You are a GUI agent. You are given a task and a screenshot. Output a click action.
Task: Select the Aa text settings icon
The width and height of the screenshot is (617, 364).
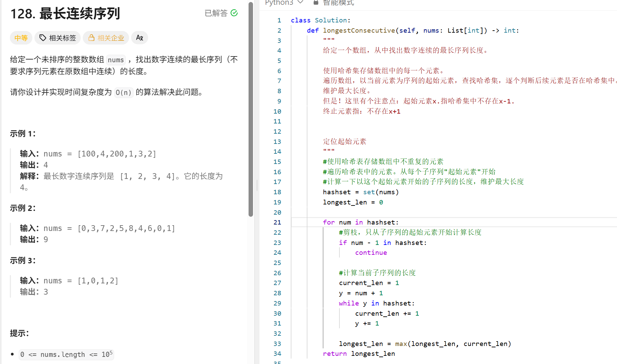pos(140,38)
